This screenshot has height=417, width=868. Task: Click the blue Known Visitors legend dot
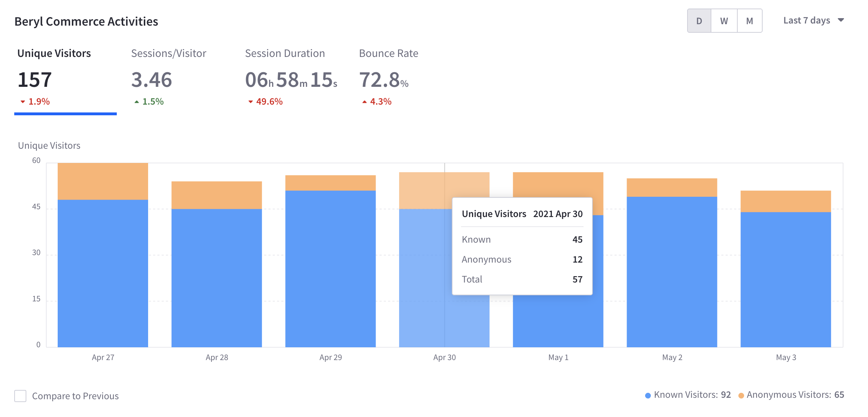(x=648, y=395)
